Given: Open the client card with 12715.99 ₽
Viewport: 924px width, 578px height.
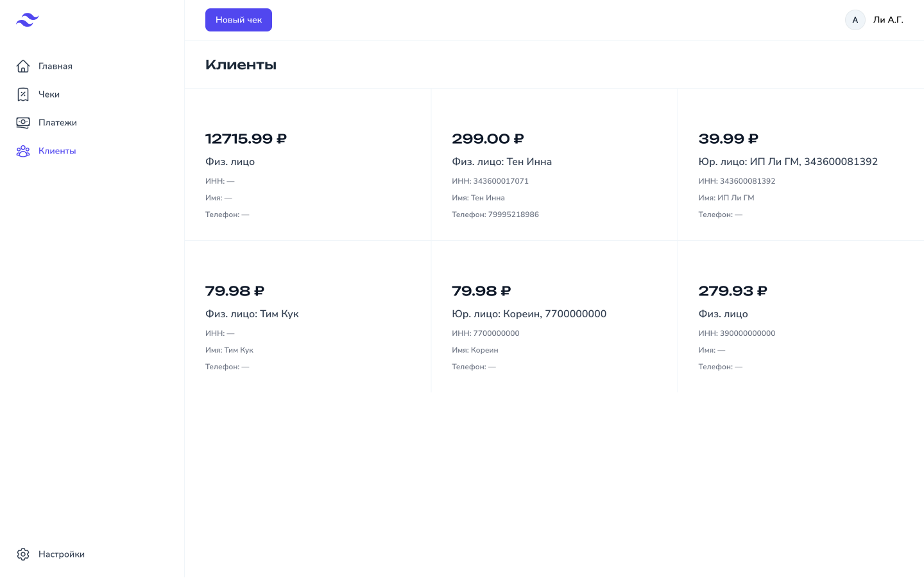Looking at the screenshot, I should (x=308, y=164).
